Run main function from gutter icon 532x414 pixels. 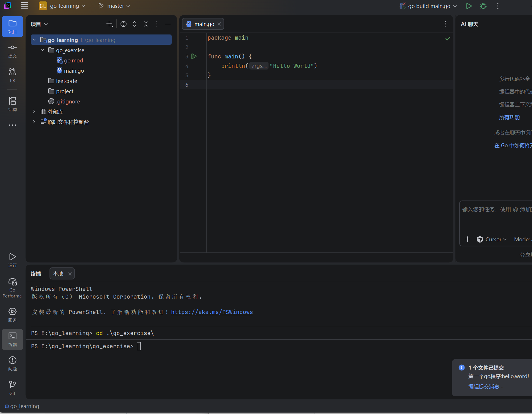coord(194,56)
